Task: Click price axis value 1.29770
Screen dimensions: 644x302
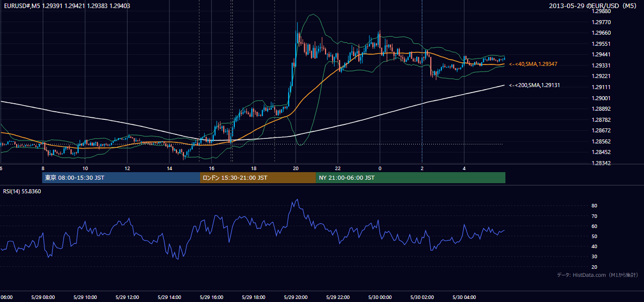Action: pyautogui.click(x=601, y=22)
